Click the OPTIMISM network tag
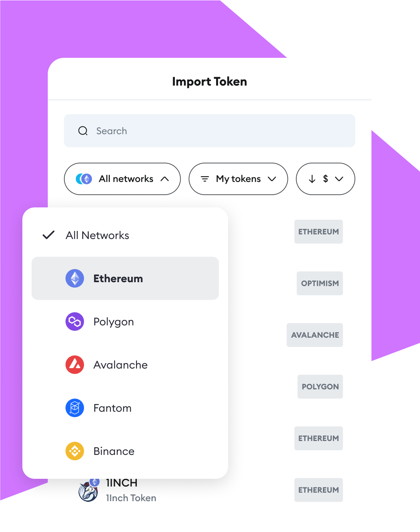 320,283
